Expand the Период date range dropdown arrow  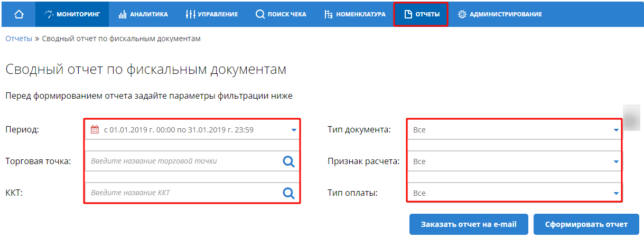(x=294, y=130)
